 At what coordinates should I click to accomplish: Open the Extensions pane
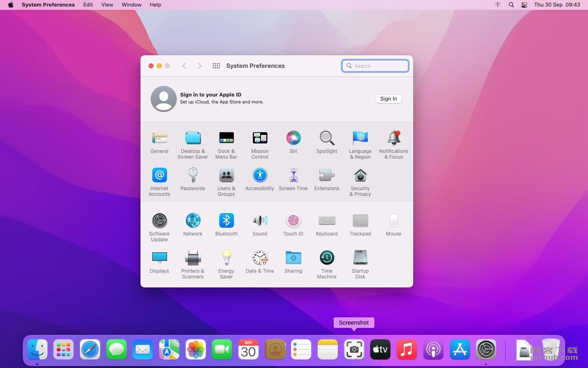click(x=327, y=180)
